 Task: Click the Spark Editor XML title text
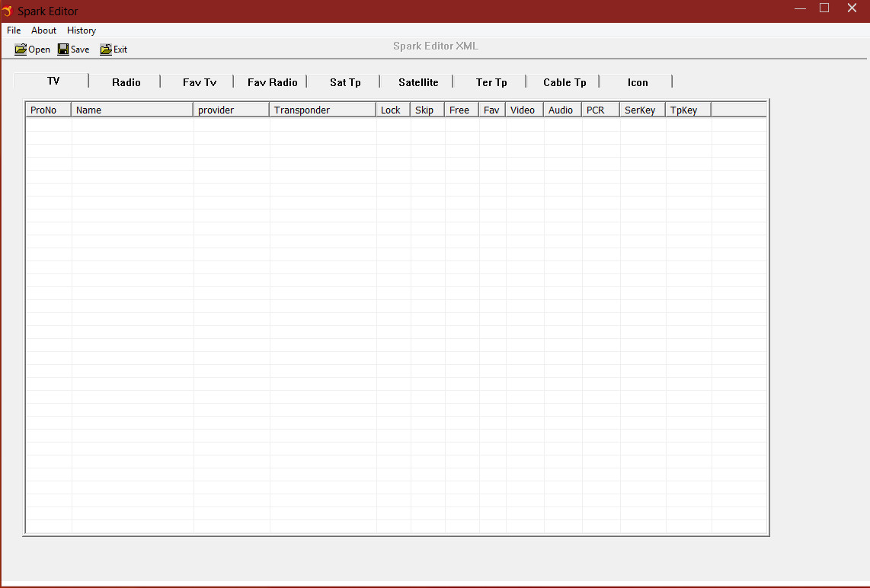436,46
